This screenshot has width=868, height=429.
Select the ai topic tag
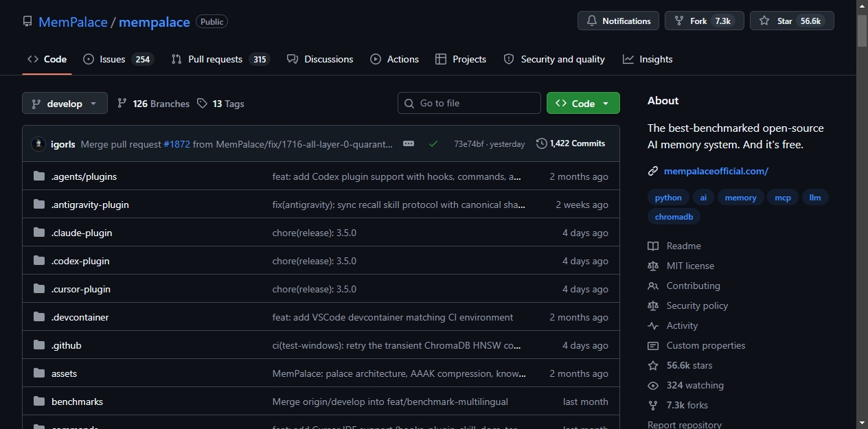pos(703,198)
